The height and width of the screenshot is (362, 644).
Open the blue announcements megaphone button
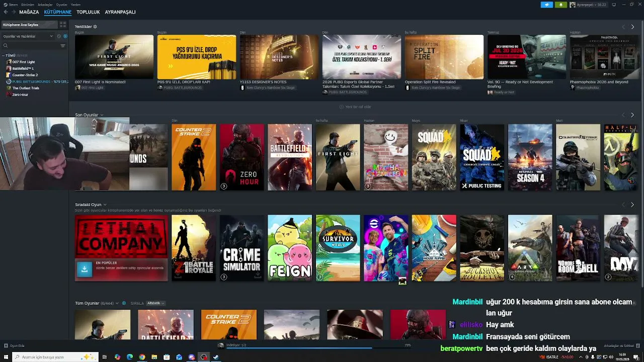(x=547, y=5)
